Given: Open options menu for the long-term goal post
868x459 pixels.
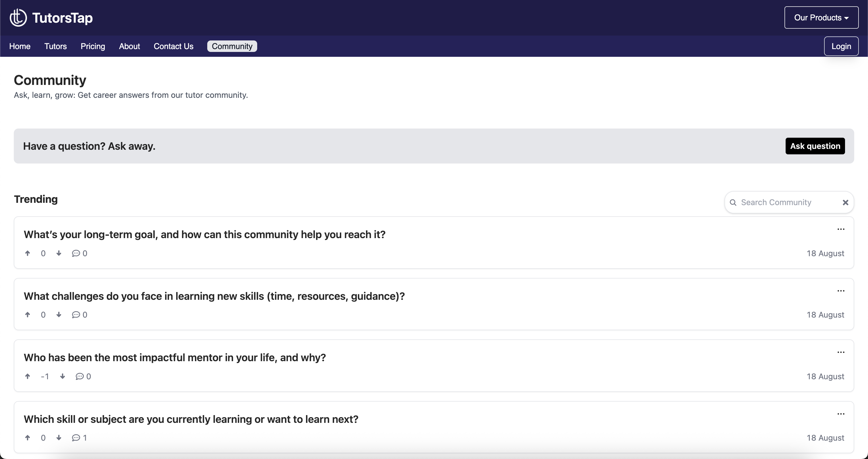Looking at the screenshot, I should pyautogui.click(x=841, y=229).
